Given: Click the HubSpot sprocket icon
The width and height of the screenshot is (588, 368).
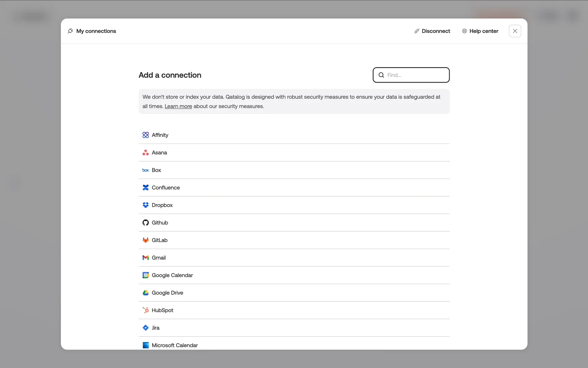Looking at the screenshot, I should tap(145, 310).
